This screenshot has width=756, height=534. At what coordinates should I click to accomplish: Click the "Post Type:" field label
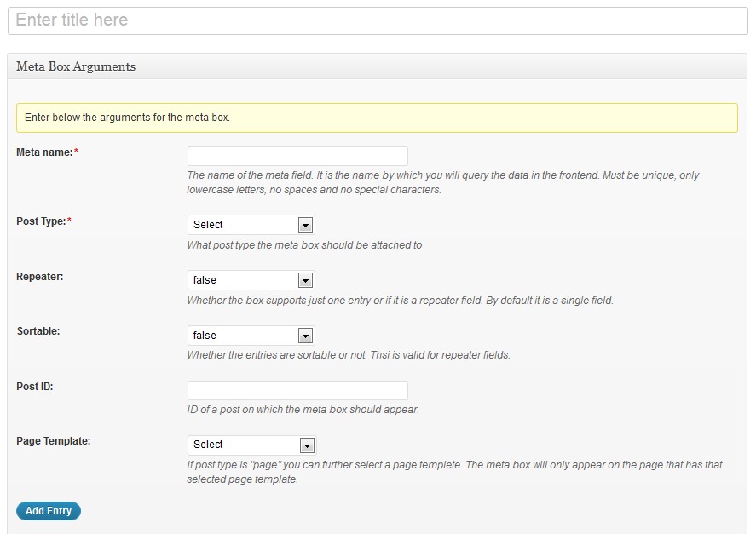coord(41,221)
